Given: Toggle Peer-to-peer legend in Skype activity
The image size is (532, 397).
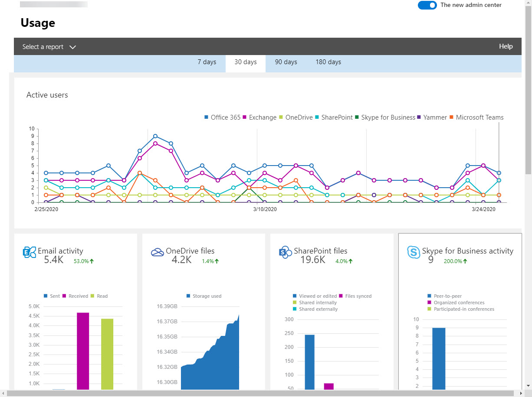Looking at the screenshot, I should pos(444,296).
